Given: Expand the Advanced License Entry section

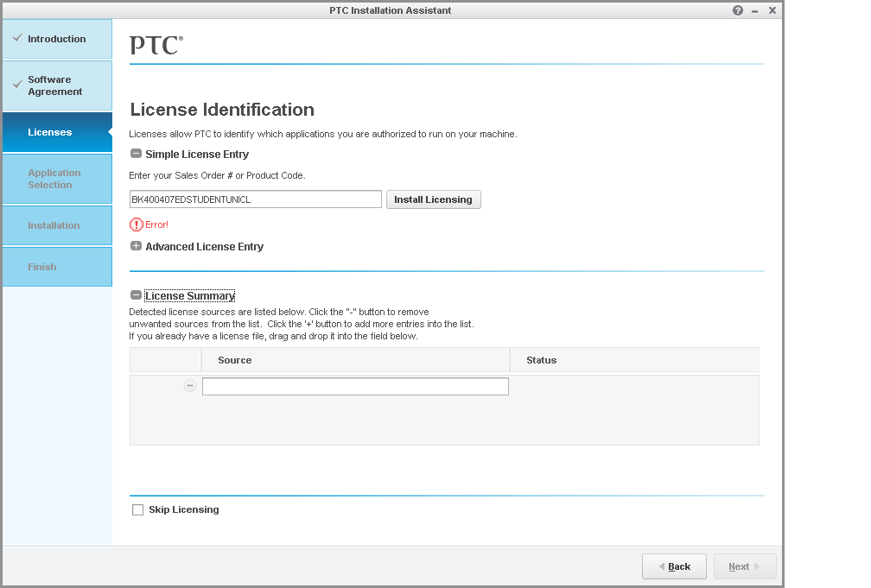Looking at the screenshot, I should tap(136, 246).
